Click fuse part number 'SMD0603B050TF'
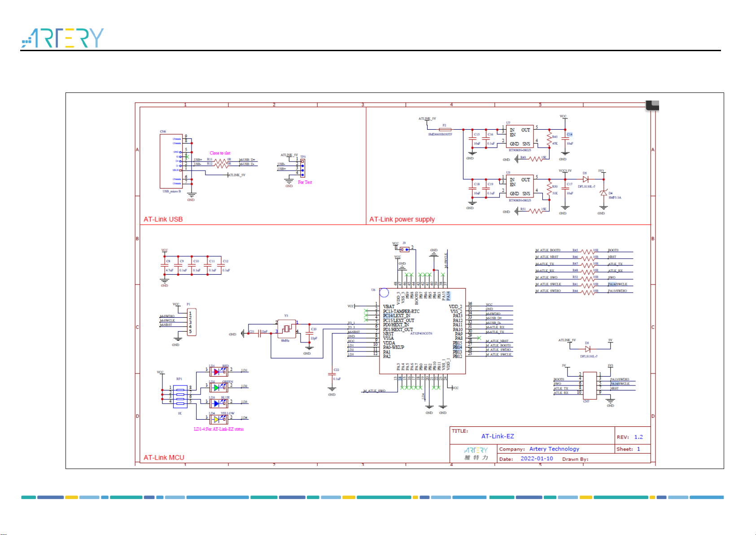 [440, 134]
